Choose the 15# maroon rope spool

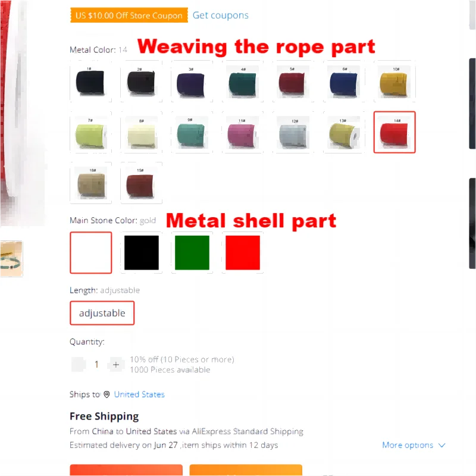[x=142, y=183]
